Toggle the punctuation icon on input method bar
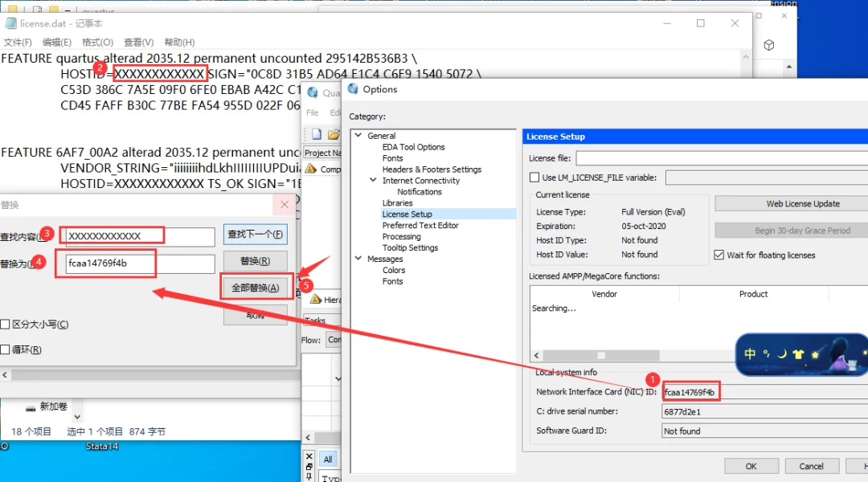Viewport: 868px width, 482px height. 766,353
